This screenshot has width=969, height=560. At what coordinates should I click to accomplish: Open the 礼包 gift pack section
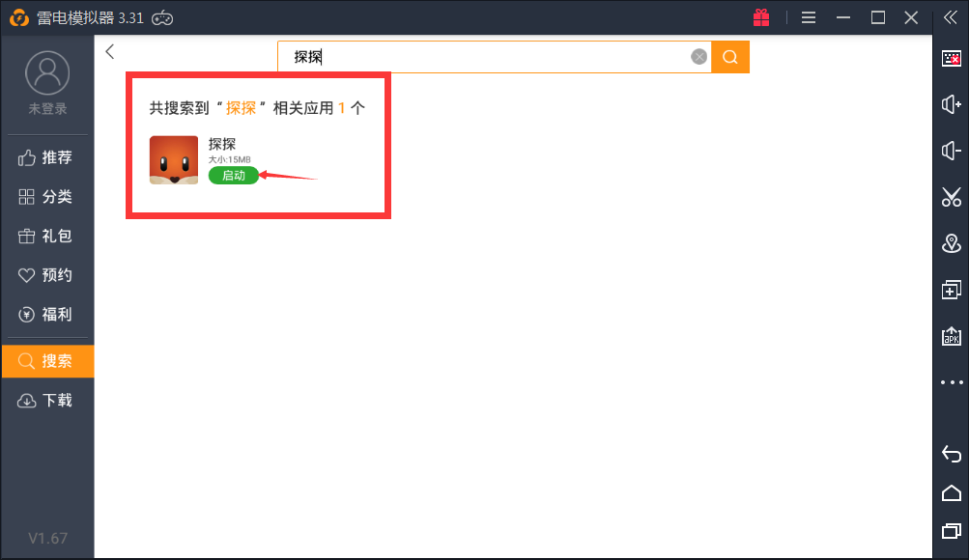click(46, 236)
